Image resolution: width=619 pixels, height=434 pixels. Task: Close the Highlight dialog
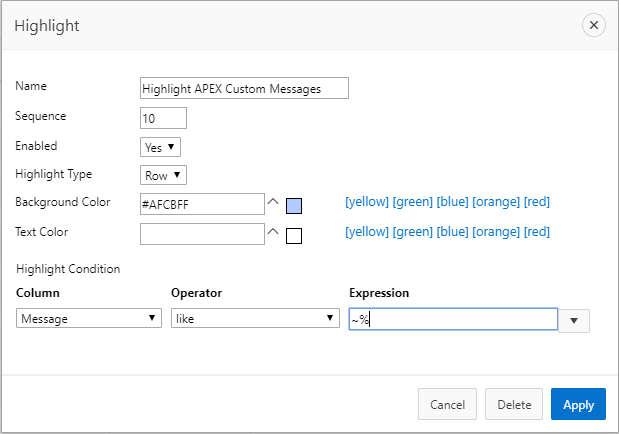(593, 25)
